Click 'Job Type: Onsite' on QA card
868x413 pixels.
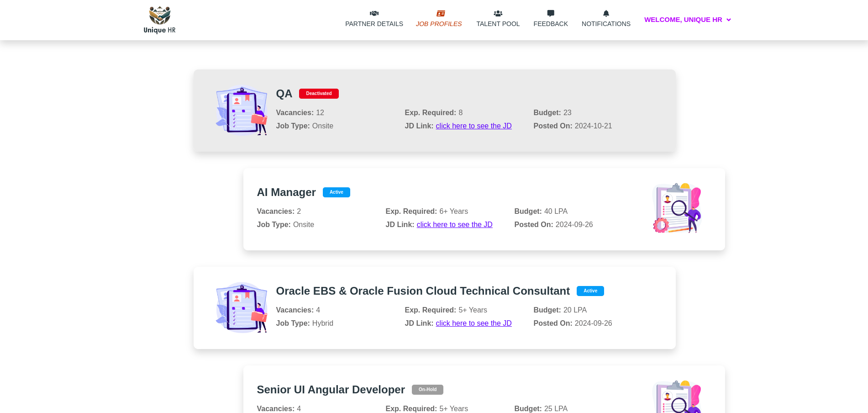[x=305, y=126]
